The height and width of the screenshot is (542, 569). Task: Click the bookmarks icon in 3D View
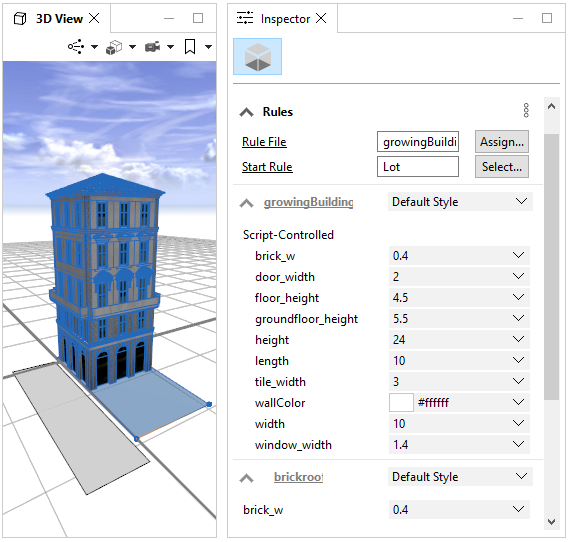[x=190, y=47]
